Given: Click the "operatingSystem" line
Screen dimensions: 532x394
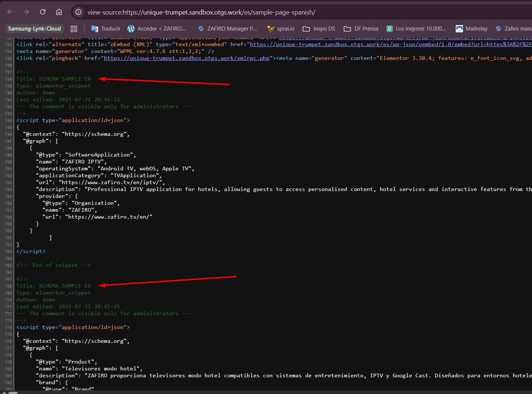Looking at the screenshot, I should pos(115,168).
